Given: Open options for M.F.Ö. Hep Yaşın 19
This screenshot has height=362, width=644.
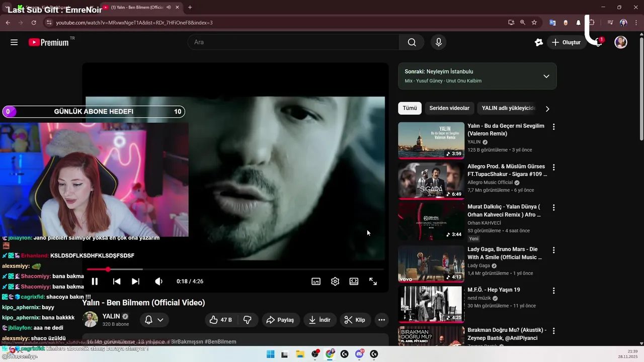Looking at the screenshot, I should (x=553, y=291).
